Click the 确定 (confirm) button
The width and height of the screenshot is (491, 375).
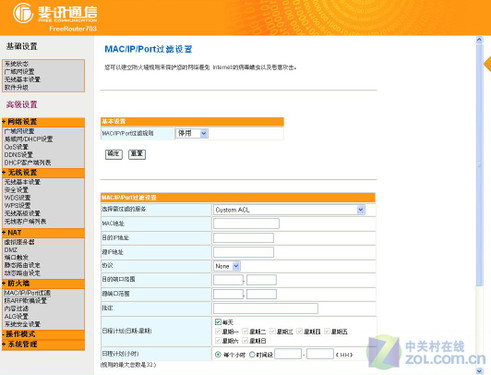click(114, 154)
